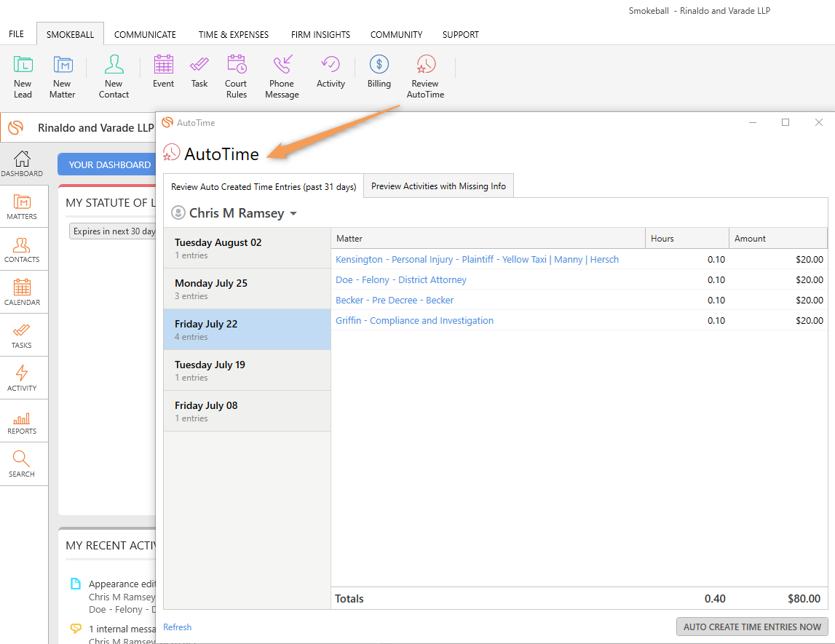Open Search in left sidebar

[22, 464]
